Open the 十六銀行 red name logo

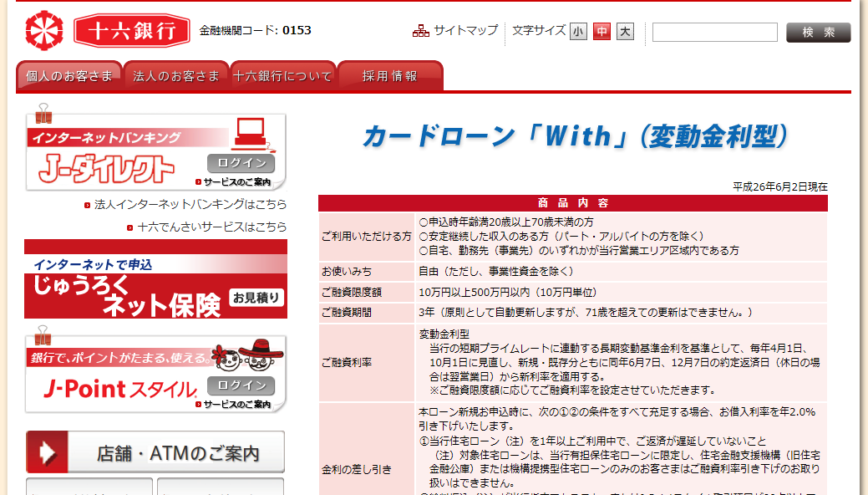coord(132,30)
